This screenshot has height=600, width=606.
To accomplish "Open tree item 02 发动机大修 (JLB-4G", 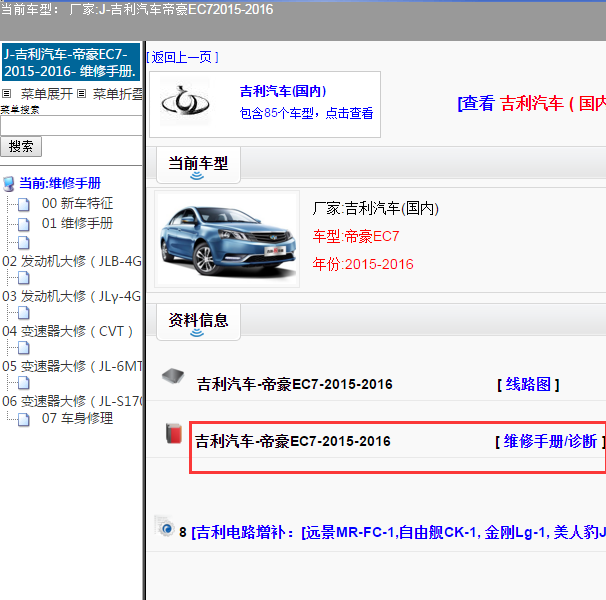I will point(72,261).
